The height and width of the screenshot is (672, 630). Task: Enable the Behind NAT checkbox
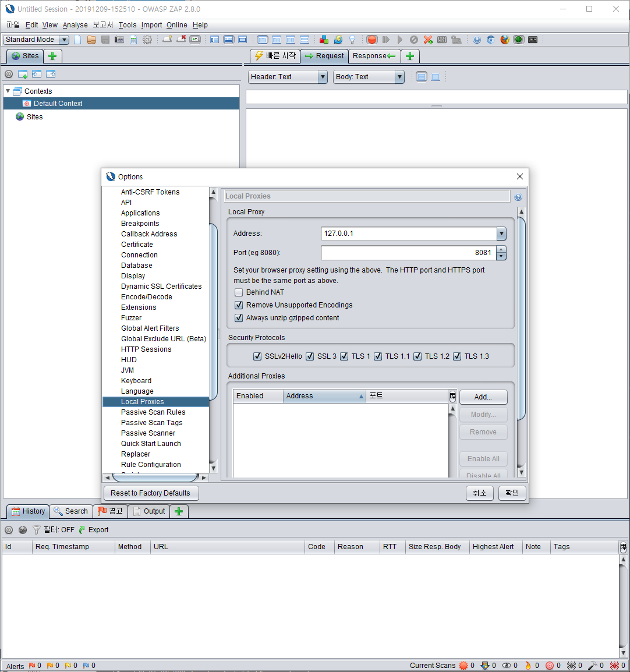(x=239, y=293)
